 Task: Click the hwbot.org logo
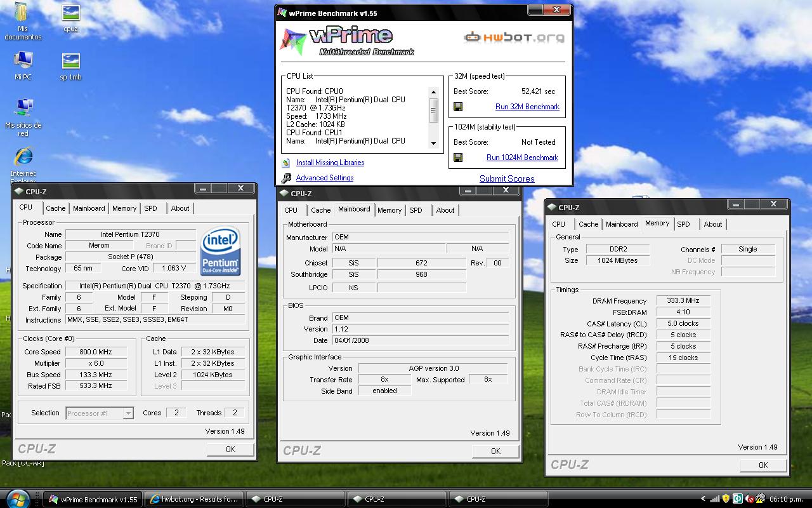tap(514, 37)
